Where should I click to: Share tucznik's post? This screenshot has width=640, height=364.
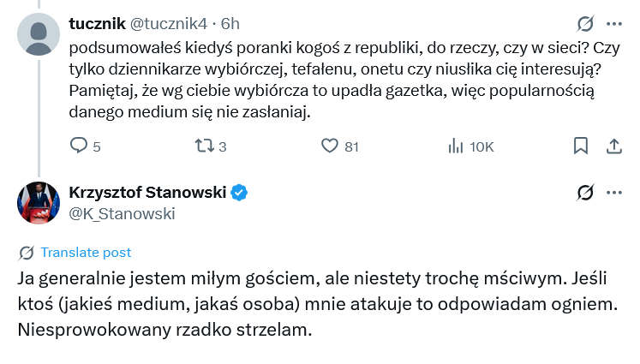click(613, 146)
